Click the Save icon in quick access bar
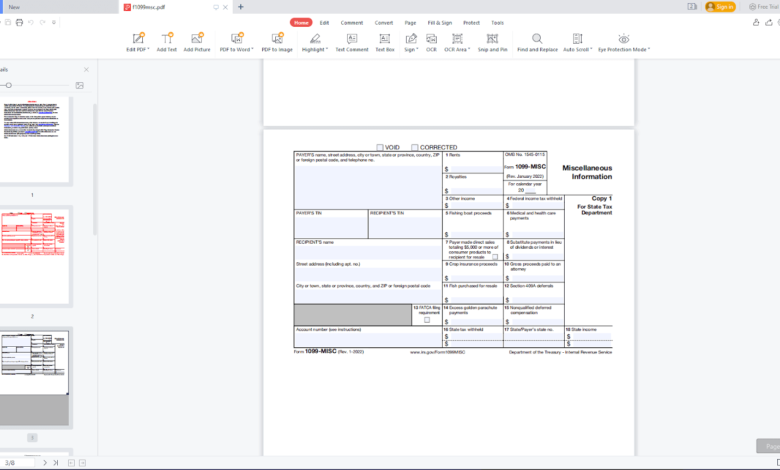 click(x=8, y=22)
